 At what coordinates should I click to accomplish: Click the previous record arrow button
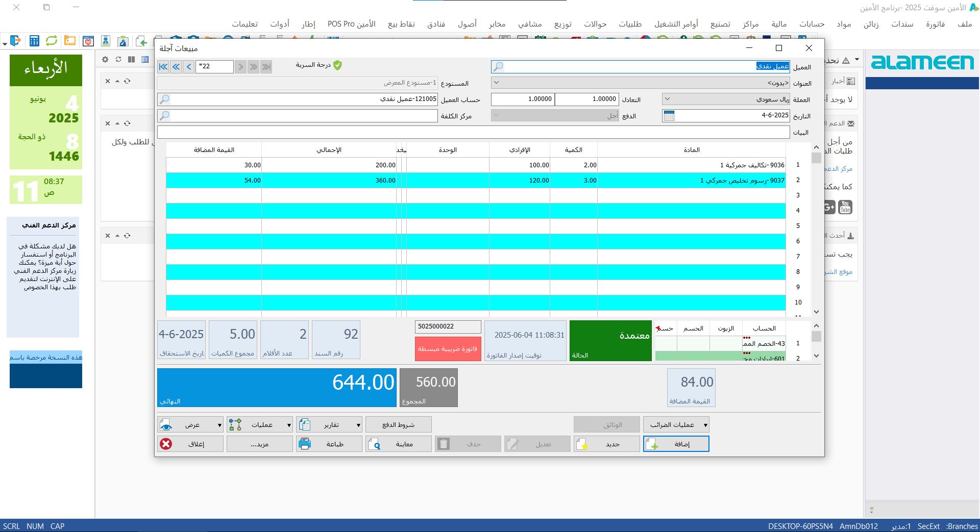point(189,67)
